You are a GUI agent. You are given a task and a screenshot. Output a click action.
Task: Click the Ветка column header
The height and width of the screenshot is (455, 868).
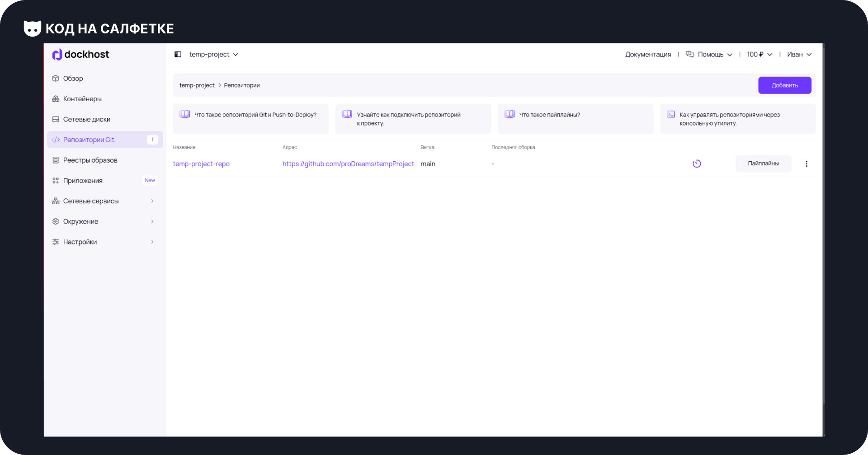[x=427, y=147]
